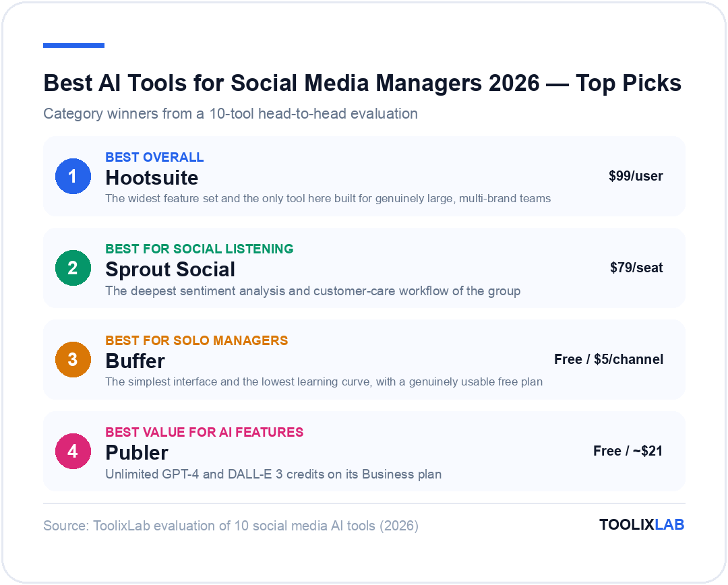Click the main title Best AI Tools heading
This screenshot has height=585, width=728.
tap(362, 83)
